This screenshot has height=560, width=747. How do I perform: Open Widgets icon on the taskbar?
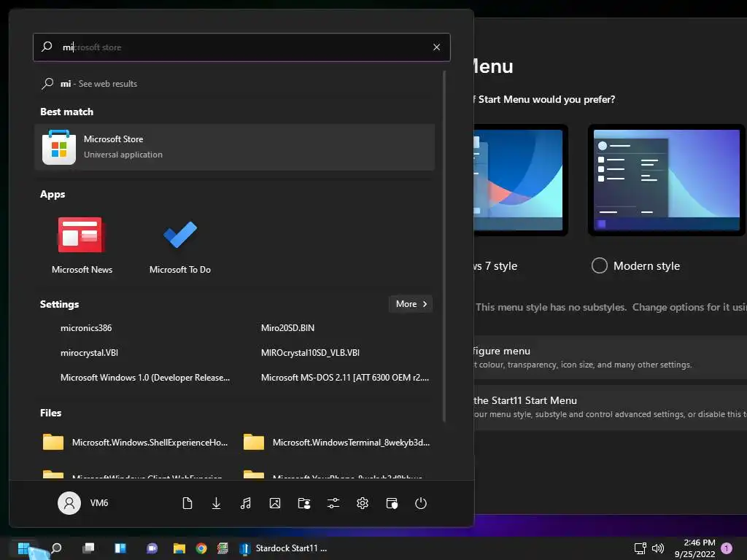tap(120, 548)
